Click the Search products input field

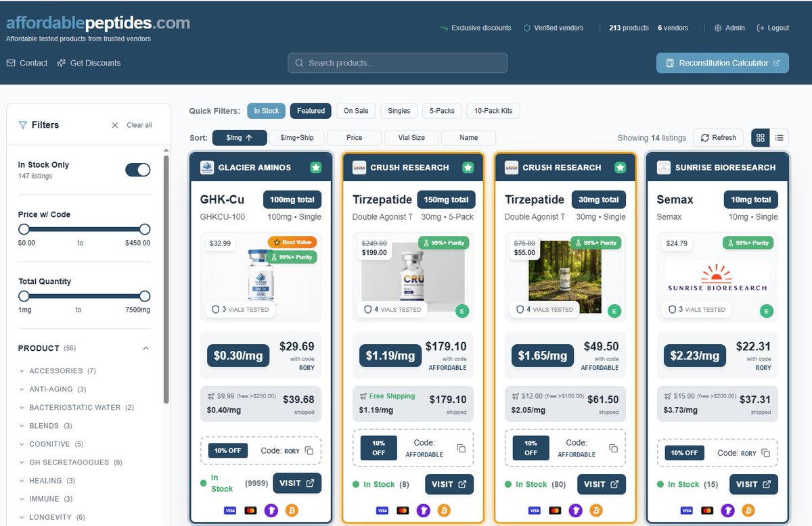tap(397, 63)
